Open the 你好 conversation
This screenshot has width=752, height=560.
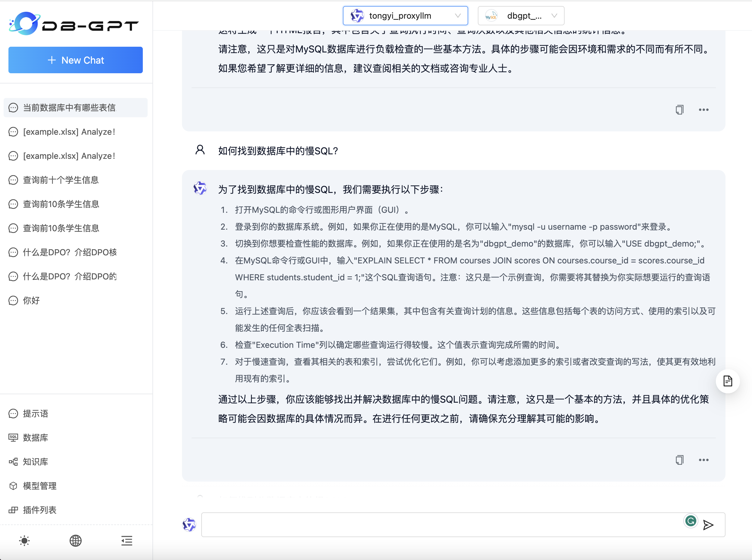(31, 300)
